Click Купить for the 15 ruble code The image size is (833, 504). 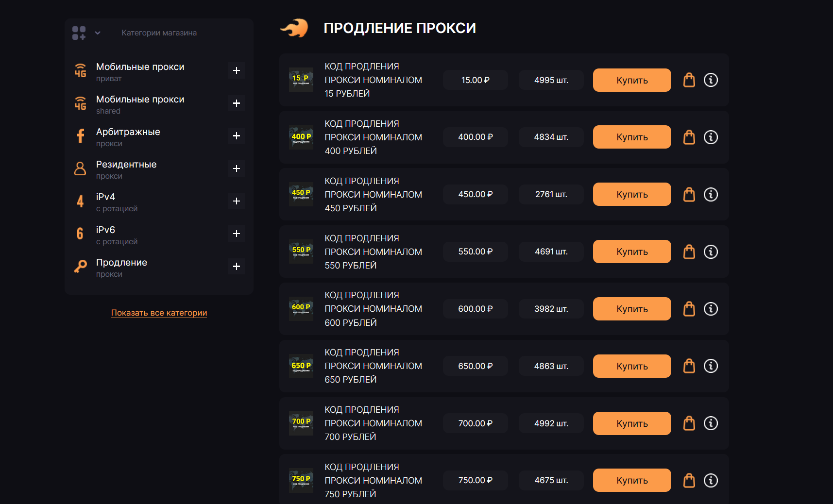(x=631, y=80)
